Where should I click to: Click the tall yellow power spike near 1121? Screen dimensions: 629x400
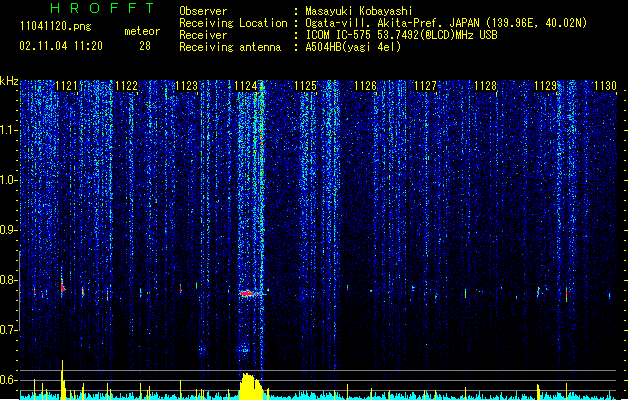63,380
